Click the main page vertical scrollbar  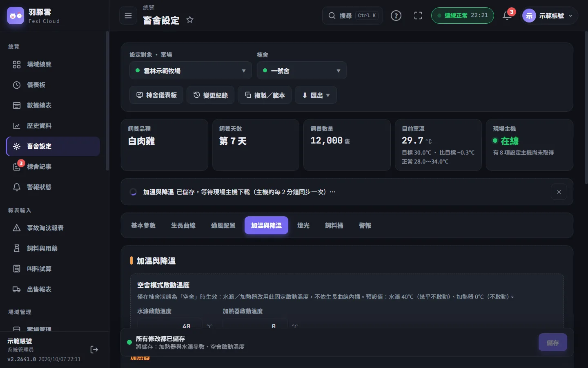(x=586, y=108)
